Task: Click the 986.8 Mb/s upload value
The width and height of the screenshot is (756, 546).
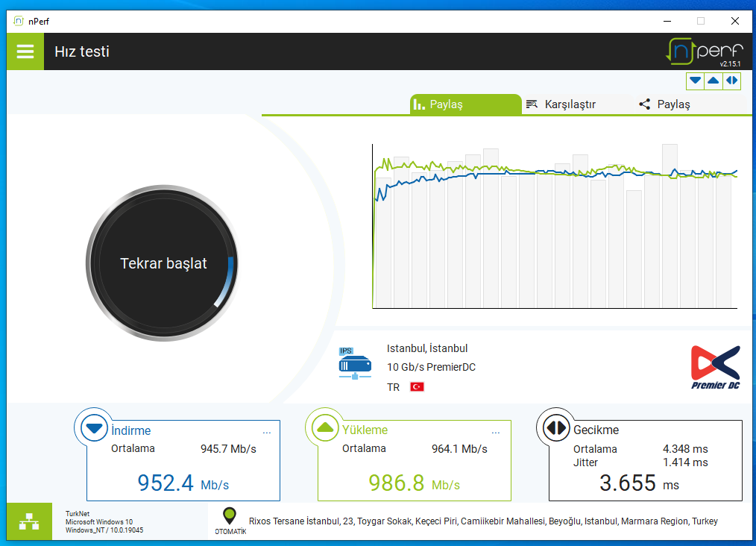Action: pos(415,483)
